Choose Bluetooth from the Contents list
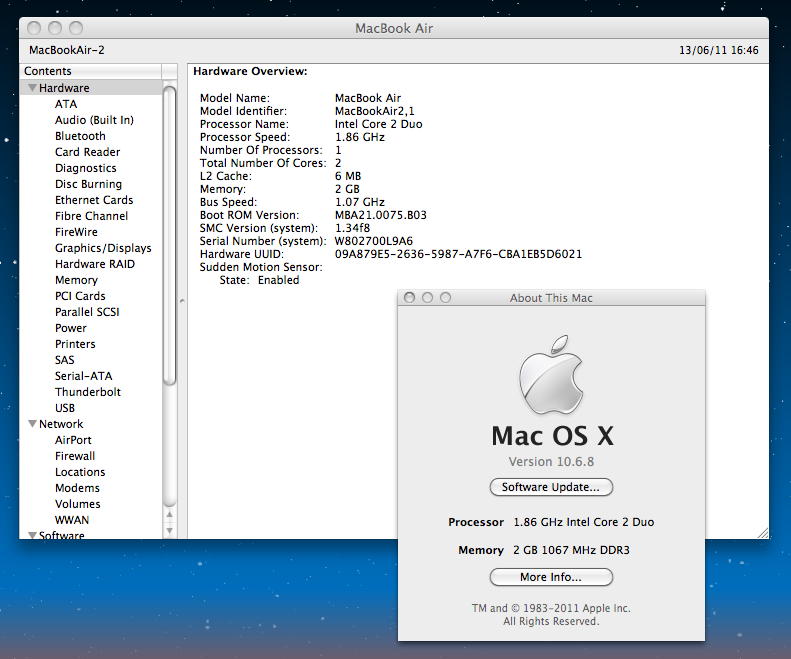 pyautogui.click(x=80, y=136)
